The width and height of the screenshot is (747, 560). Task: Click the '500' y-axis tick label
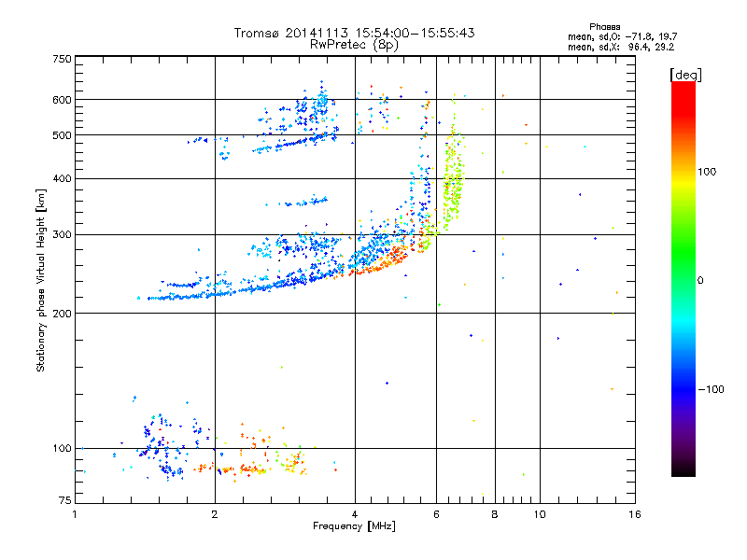coord(62,135)
